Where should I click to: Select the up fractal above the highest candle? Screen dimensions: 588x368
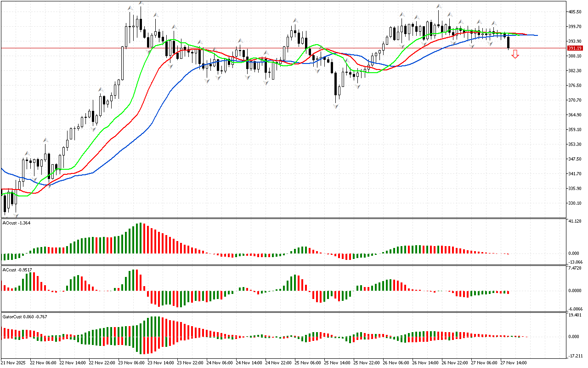(x=141, y=3)
